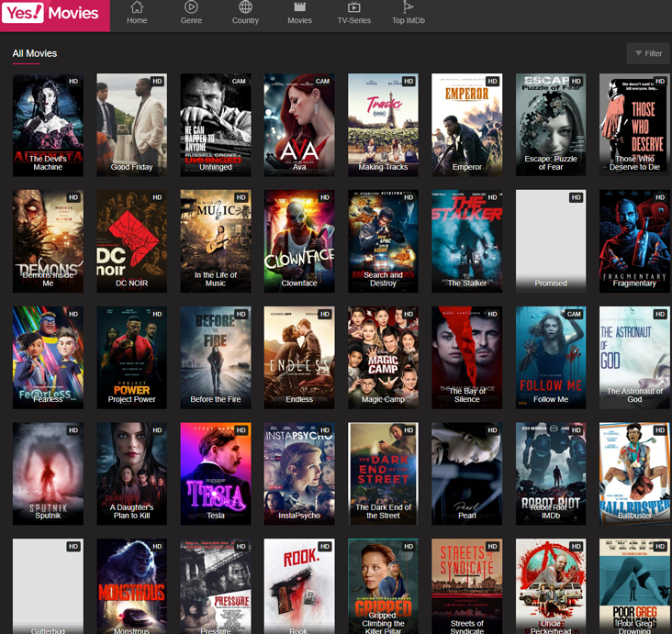Open the Magic Camp poster
The width and height of the screenshot is (672, 634).
click(383, 358)
